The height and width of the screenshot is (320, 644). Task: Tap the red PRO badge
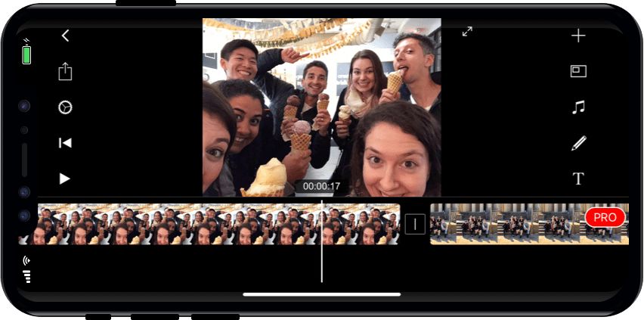tap(605, 217)
